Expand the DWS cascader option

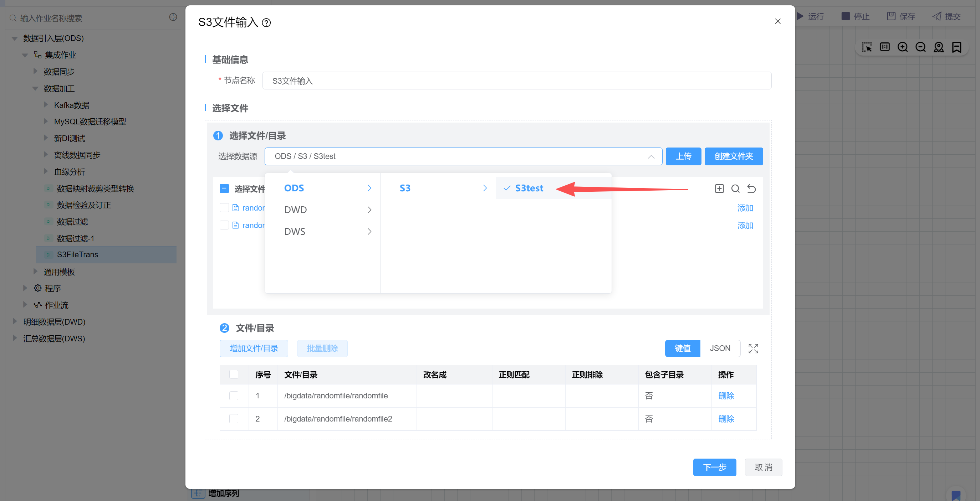pos(327,232)
